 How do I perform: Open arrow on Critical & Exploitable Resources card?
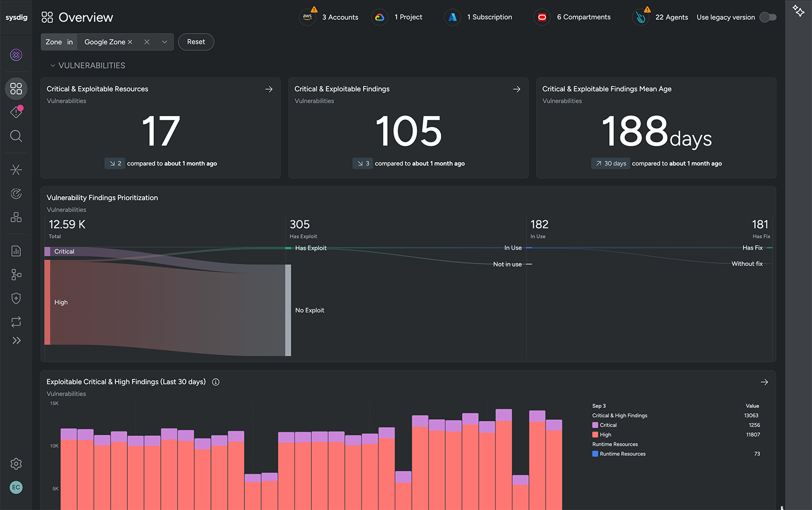point(269,89)
